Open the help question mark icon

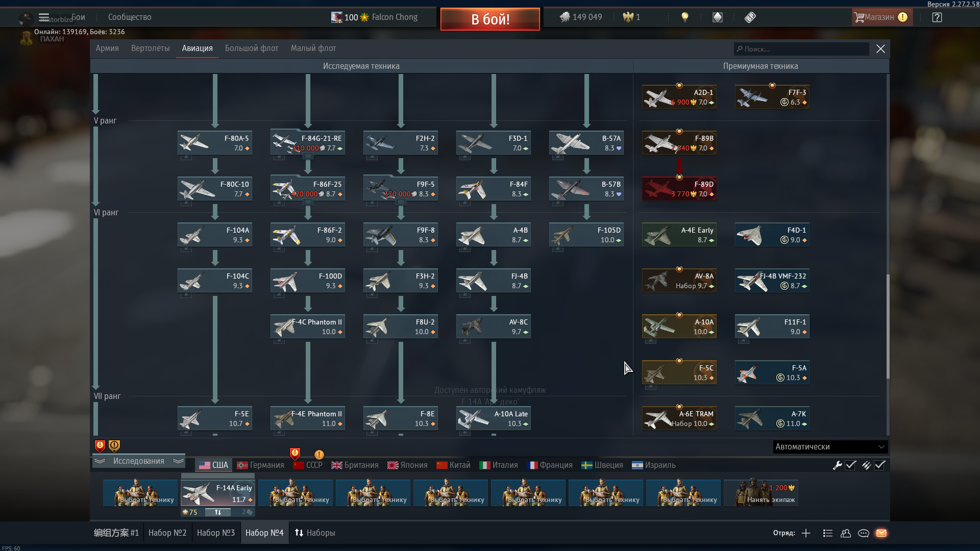click(937, 17)
